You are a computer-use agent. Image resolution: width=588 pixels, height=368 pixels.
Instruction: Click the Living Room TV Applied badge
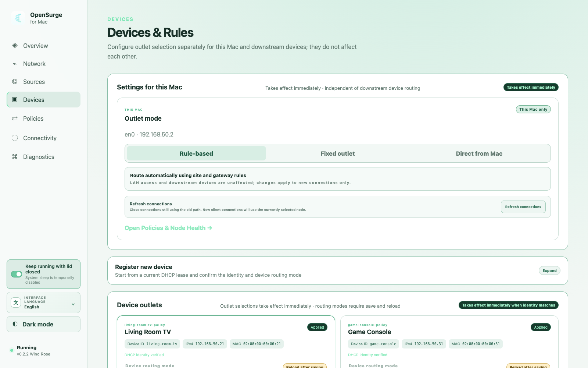(317, 327)
